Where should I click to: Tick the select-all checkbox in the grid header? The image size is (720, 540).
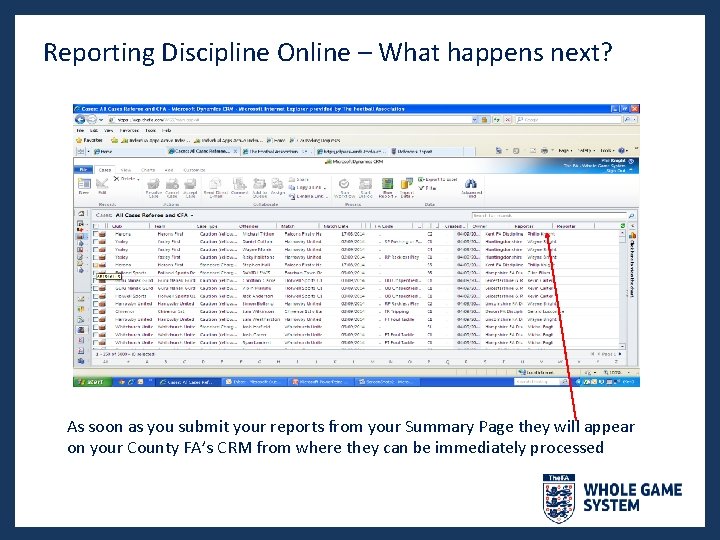(96, 226)
